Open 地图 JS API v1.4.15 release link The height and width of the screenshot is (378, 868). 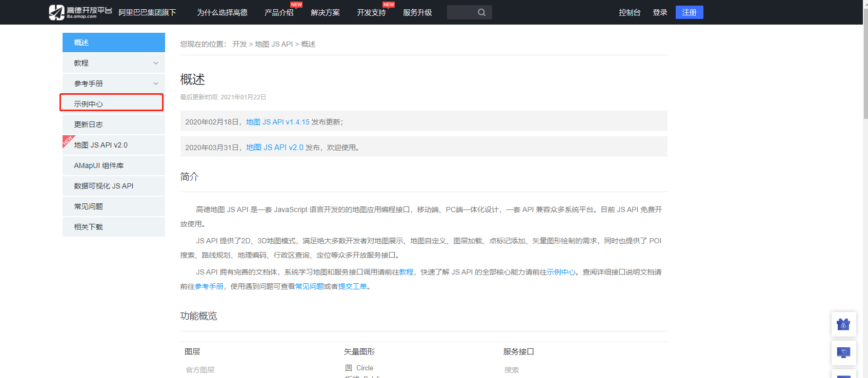(x=278, y=122)
